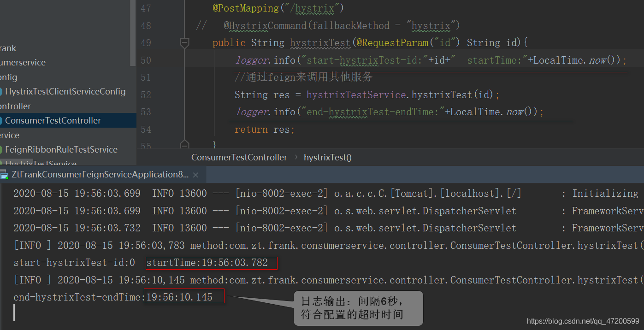Click the commented @HystrixCommand annotation line
Screen dimensions: 644x330
tap(328, 26)
